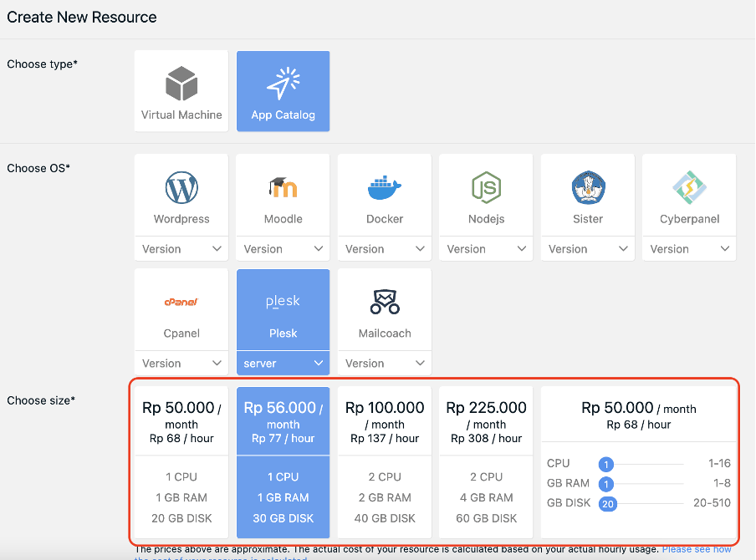Open the Wordpress Version dropdown

click(x=181, y=248)
